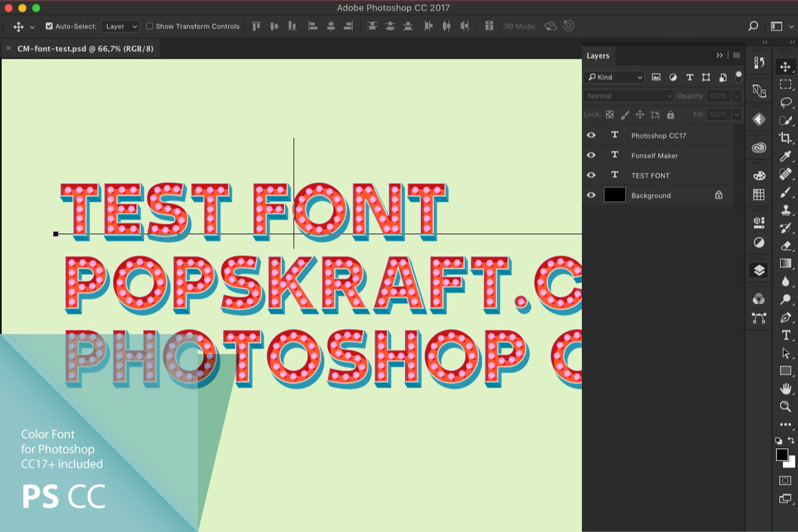Enable Show Transform Controls checkbox
The height and width of the screenshot is (532, 798).
150,27
